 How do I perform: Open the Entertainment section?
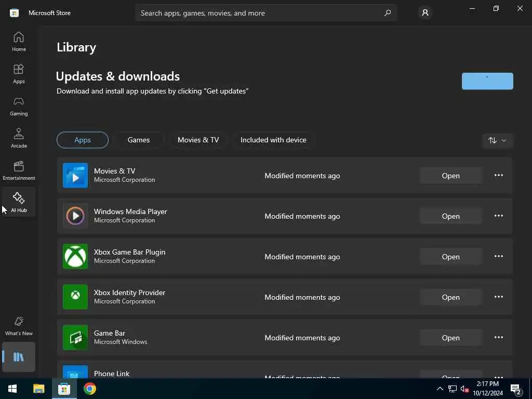(19, 170)
